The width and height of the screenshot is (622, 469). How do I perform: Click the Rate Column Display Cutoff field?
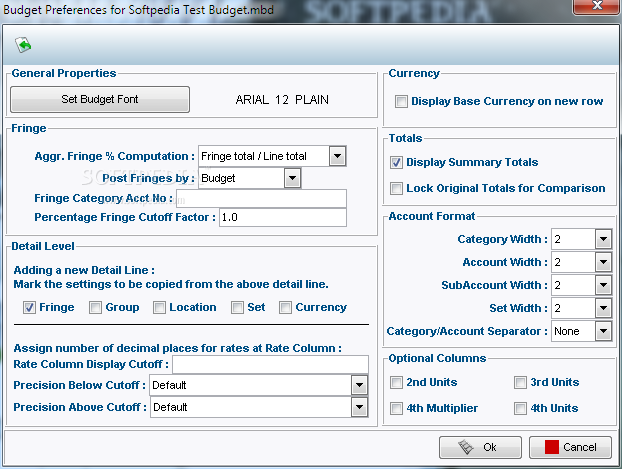pyautogui.click(x=271, y=364)
